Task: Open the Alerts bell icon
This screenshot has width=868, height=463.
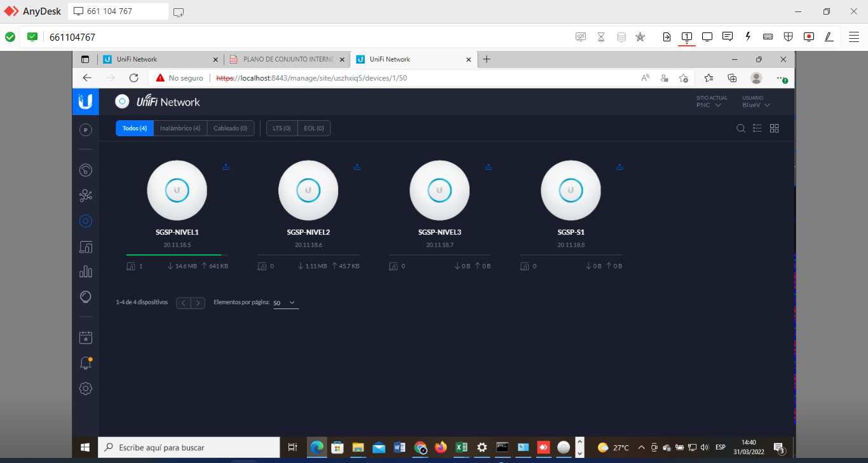Action: tap(86, 363)
